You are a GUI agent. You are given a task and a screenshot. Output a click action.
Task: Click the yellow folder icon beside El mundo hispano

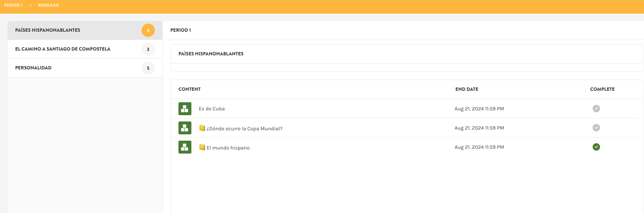pyautogui.click(x=202, y=147)
